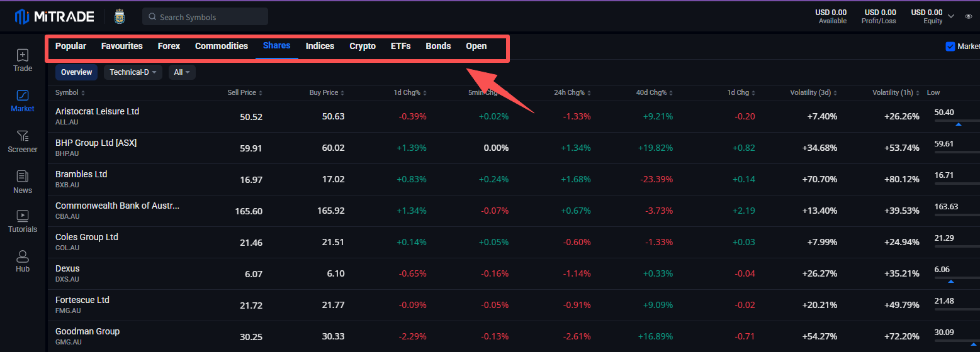Open Fortescue Ltd row
Screen dimensions: 980x352
click(514, 305)
